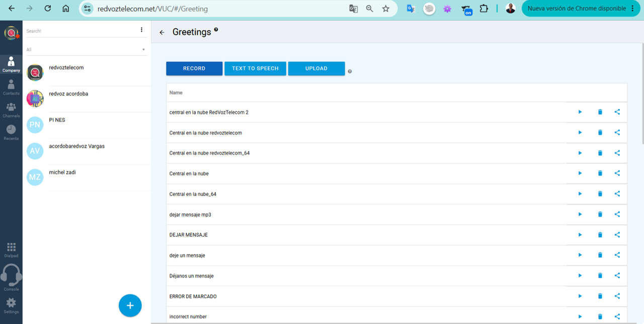Share the 'central en la nube RedVozTelecom 2' greeting
Viewport: 644px width, 324px height.
617,112
